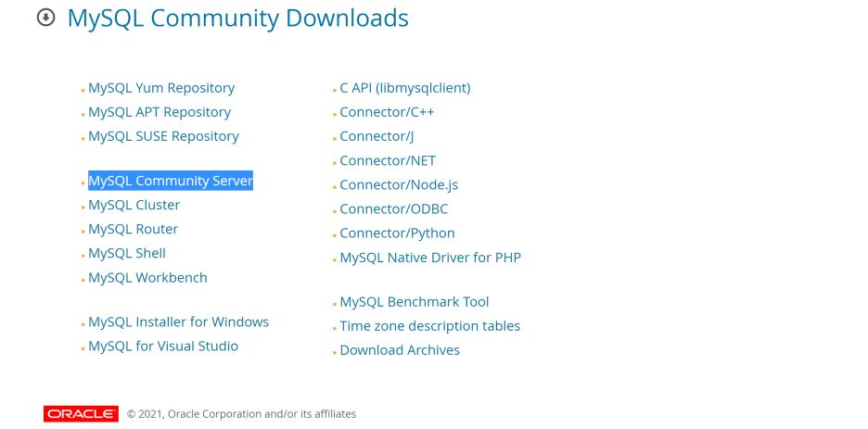
Task: Open the highlighted MySQL Community Server link
Action: [171, 181]
